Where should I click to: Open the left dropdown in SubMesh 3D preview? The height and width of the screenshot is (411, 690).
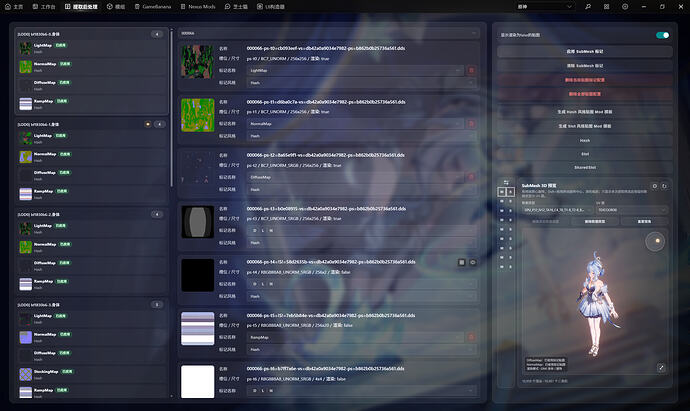pyautogui.click(x=557, y=210)
